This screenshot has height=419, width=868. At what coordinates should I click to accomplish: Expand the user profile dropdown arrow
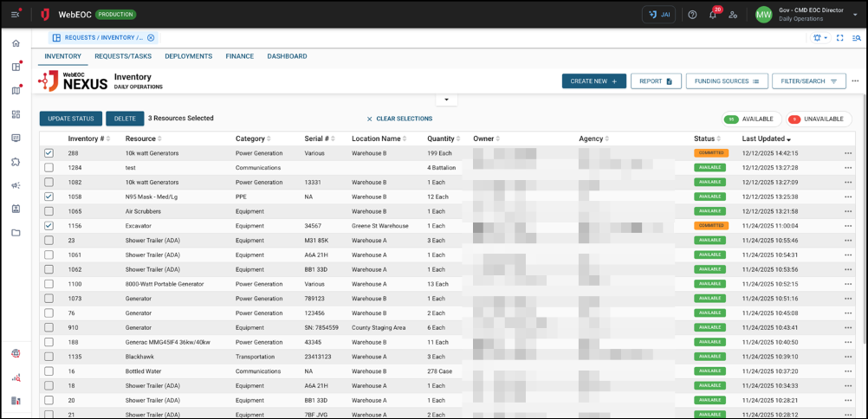tap(855, 15)
